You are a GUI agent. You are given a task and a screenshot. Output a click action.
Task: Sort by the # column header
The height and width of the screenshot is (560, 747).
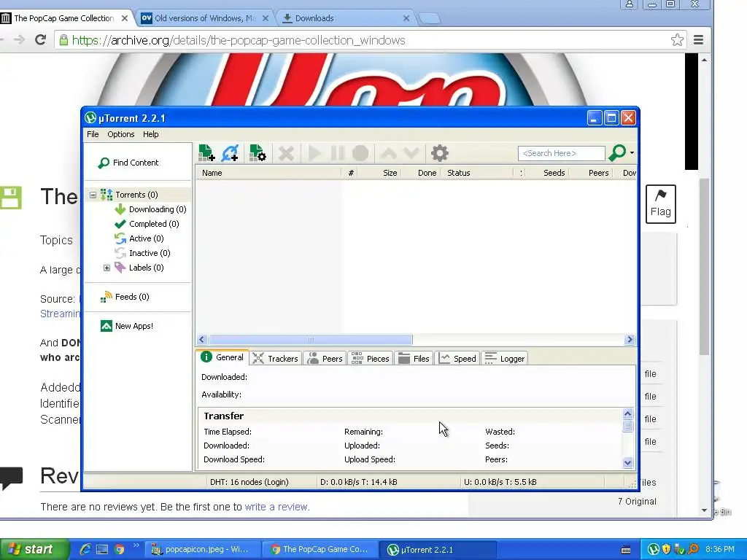[351, 173]
